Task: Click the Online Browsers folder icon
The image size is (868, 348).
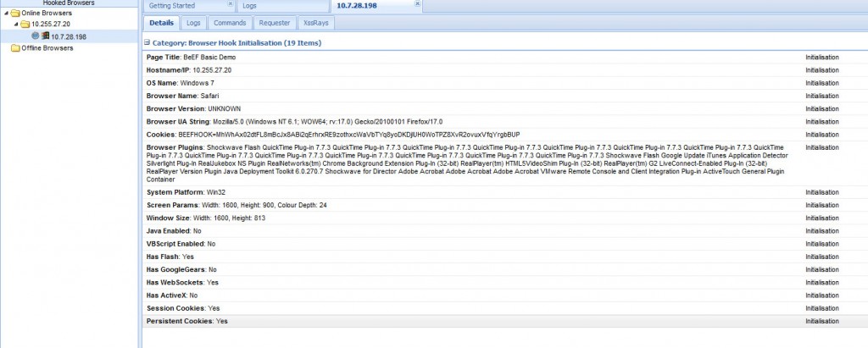Action: (14, 13)
